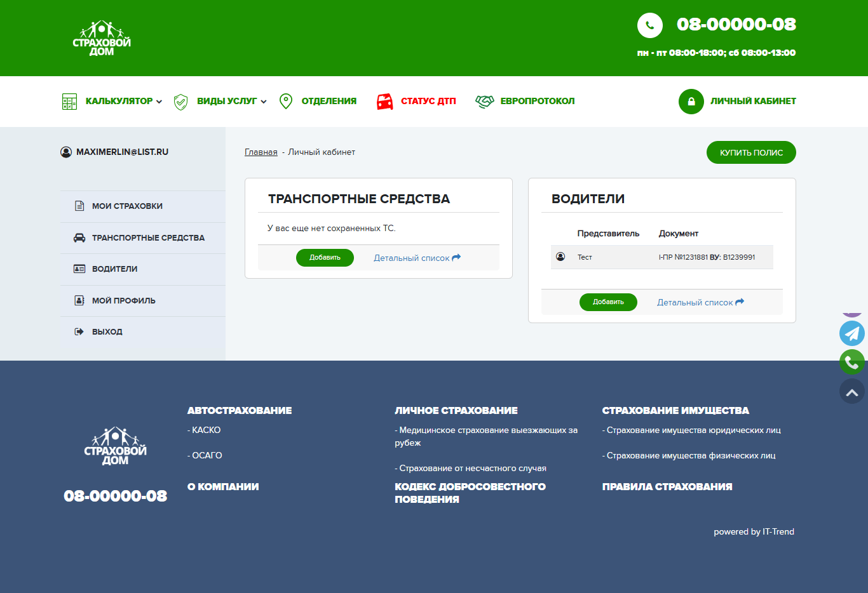The height and width of the screenshot is (593, 868).
Task: Click the Страховой Дом header logo
Action: [102, 38]
